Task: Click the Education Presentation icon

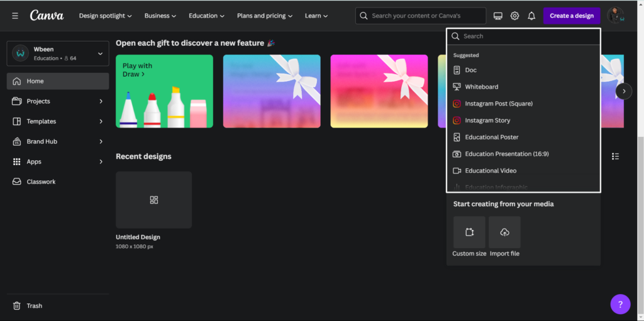Action: pos(457,155)
